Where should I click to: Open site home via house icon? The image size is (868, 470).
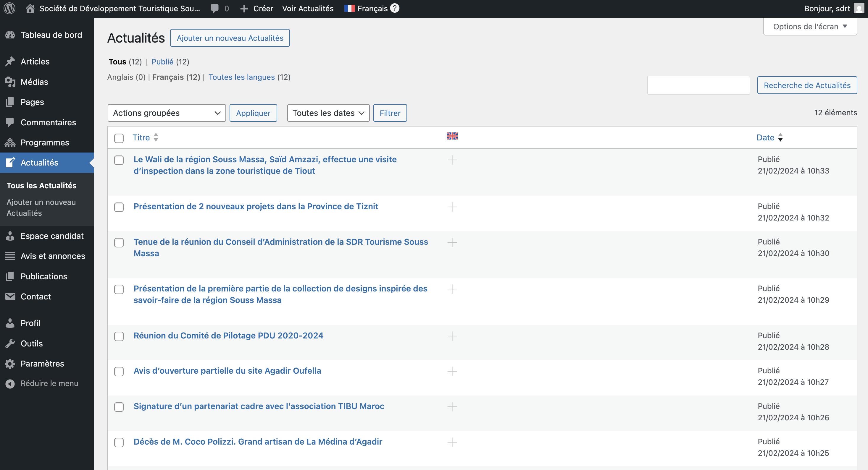(30, 8)
